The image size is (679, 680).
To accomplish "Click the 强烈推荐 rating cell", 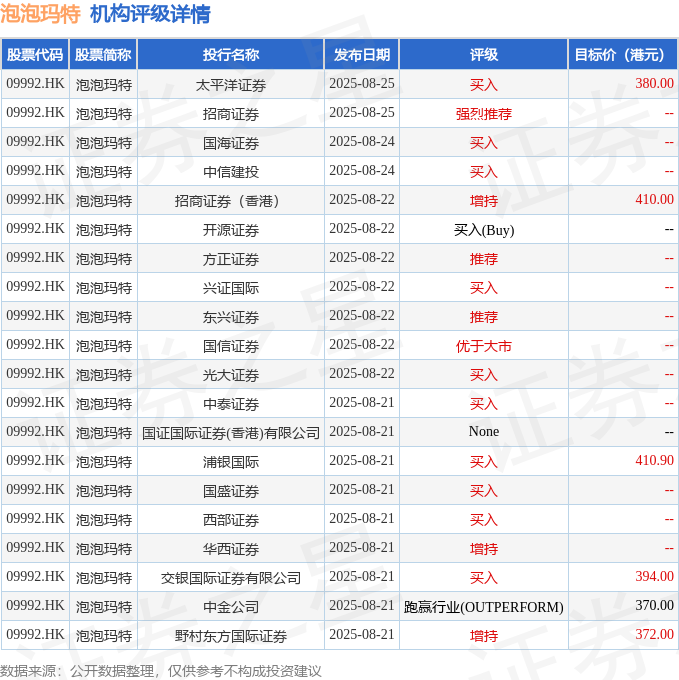I will point(483,114).
